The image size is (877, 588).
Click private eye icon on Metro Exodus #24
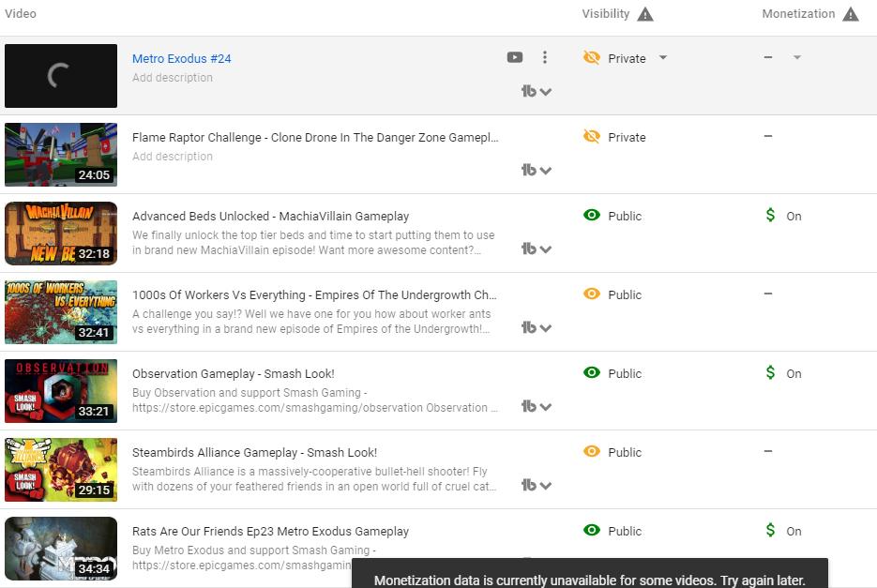[x=591, y=57]
